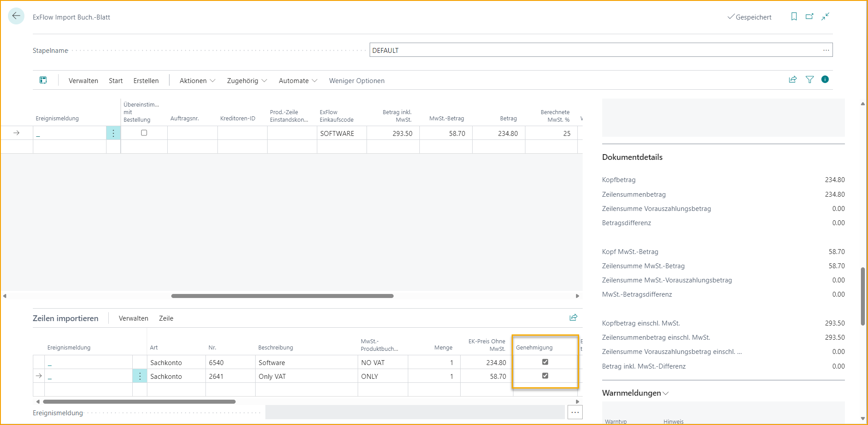Sort by Auftragsnr. column header
This screenshot has height=425, width=868.
tap(185, 119)
